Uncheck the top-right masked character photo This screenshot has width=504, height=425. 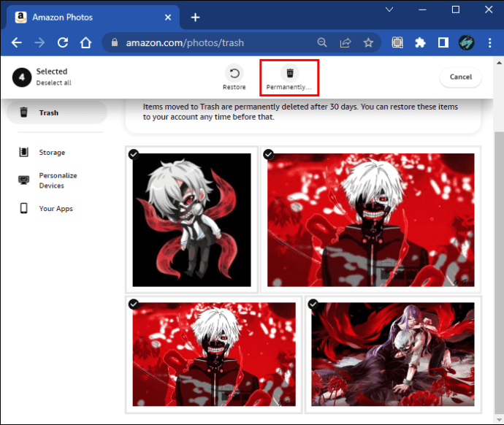tap(268, 154)
